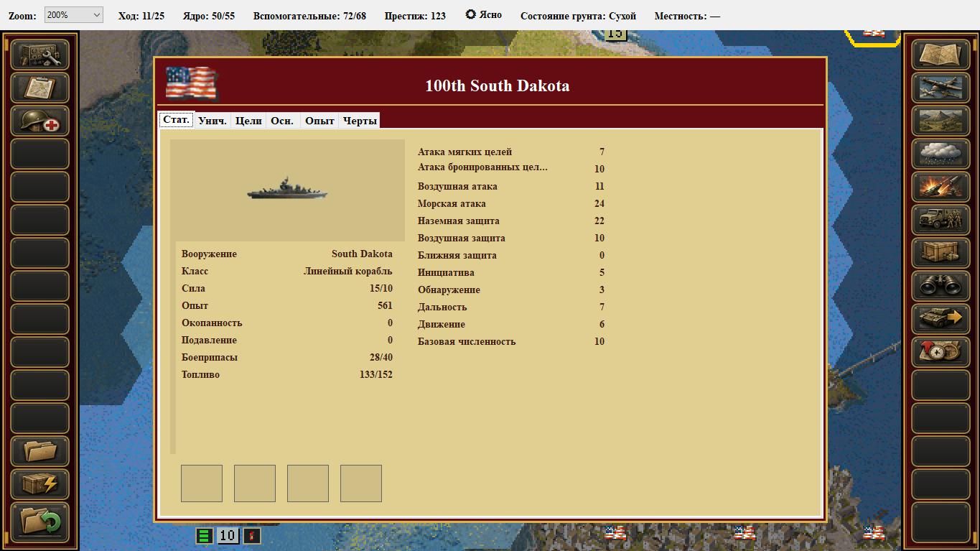Click the Боеприпасы value 28/40
Viewport: 980px width, 551px height.
381,358
